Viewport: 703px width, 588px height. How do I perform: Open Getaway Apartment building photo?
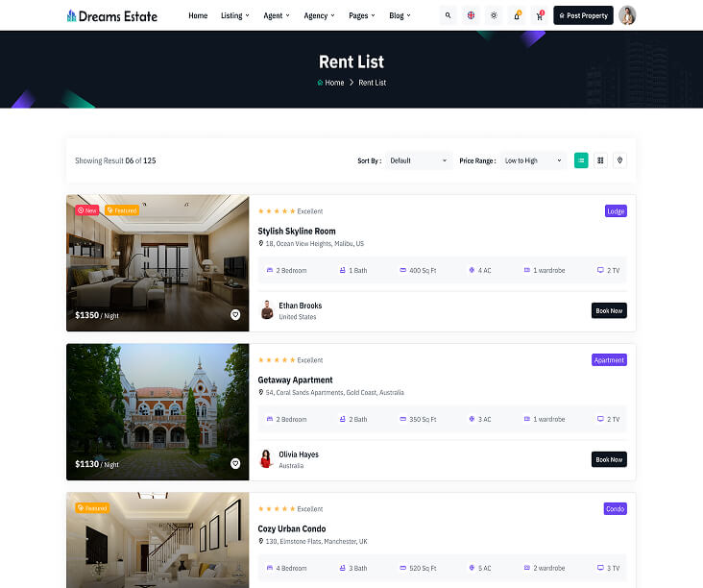pos(158,412)
